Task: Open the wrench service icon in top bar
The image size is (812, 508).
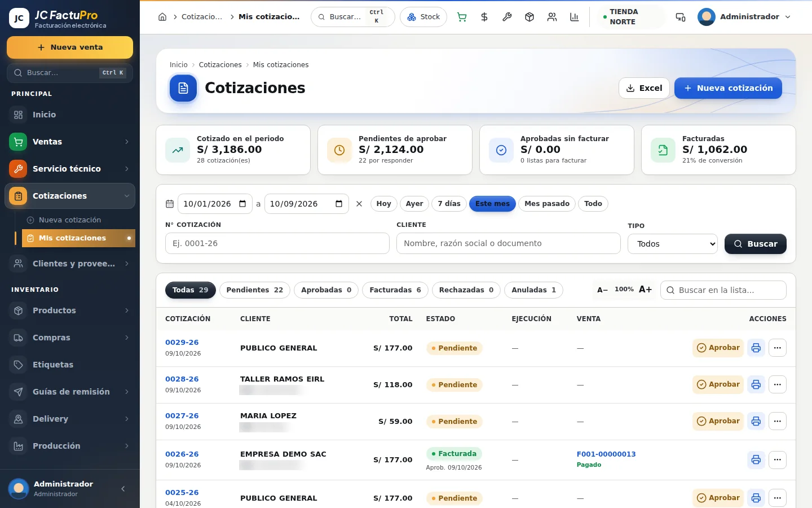Action: [507, 17]
